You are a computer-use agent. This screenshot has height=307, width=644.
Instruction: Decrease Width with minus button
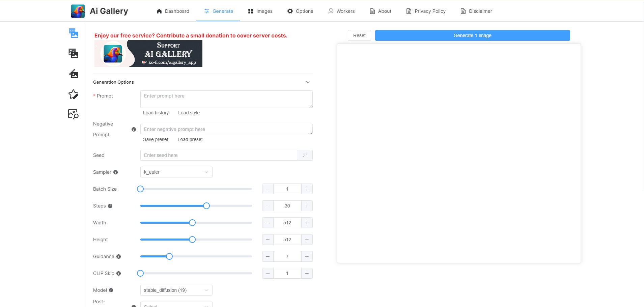click(x=268, y=223)
